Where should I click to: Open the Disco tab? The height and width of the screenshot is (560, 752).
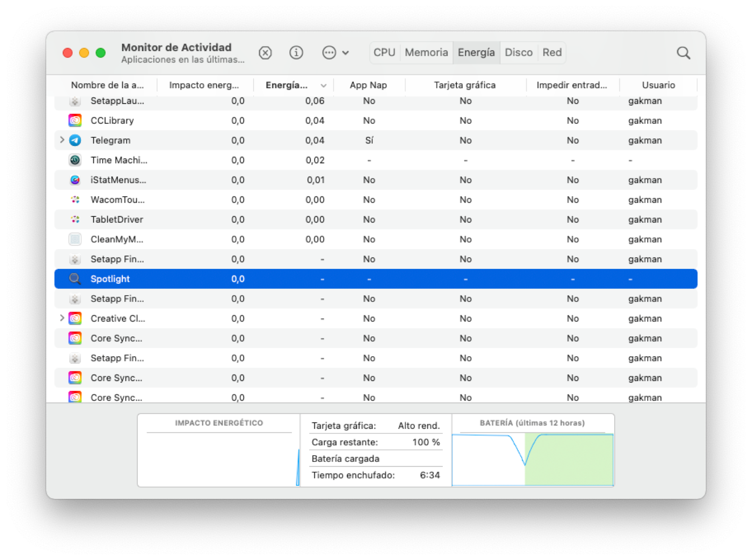(x=519, y=53)
